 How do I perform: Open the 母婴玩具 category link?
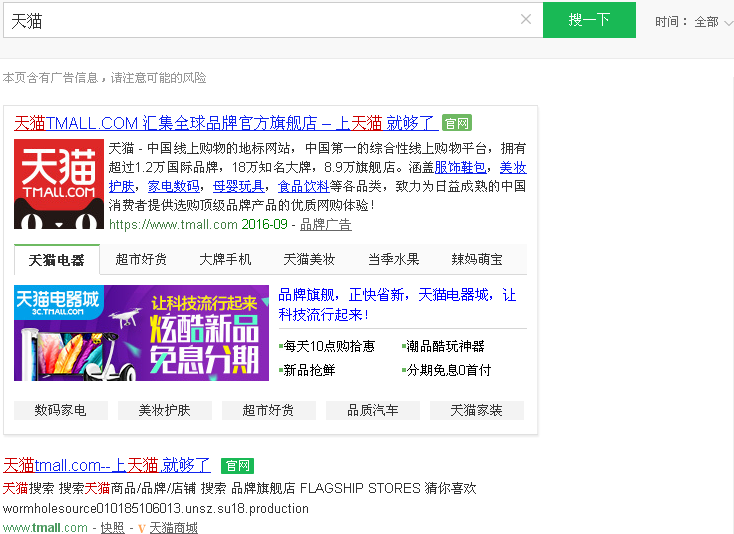pos(238,186)
